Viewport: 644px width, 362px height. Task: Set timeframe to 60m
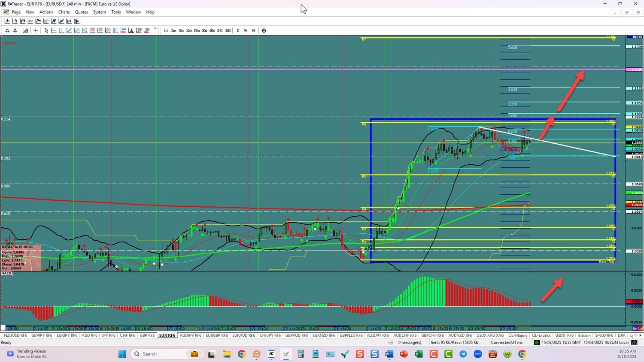[212, 30]
